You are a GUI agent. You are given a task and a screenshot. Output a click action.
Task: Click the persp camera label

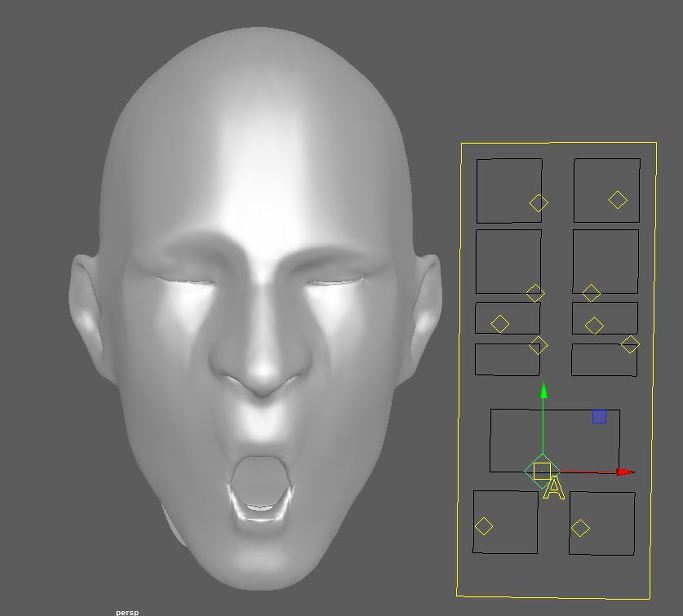127,613
